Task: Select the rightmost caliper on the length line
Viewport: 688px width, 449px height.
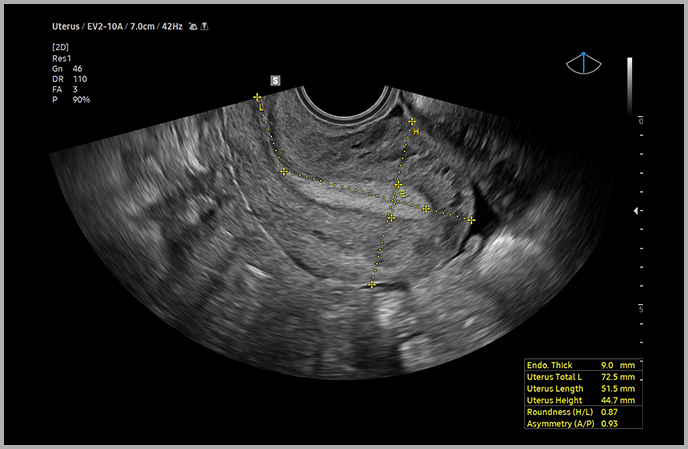Action: click(x=470, y=219)
